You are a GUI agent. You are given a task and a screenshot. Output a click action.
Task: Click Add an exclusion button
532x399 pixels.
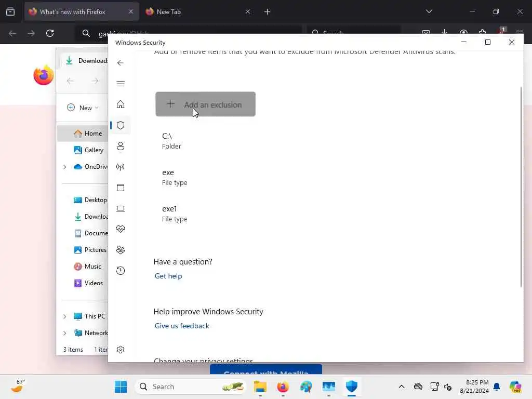pos(205,104)
